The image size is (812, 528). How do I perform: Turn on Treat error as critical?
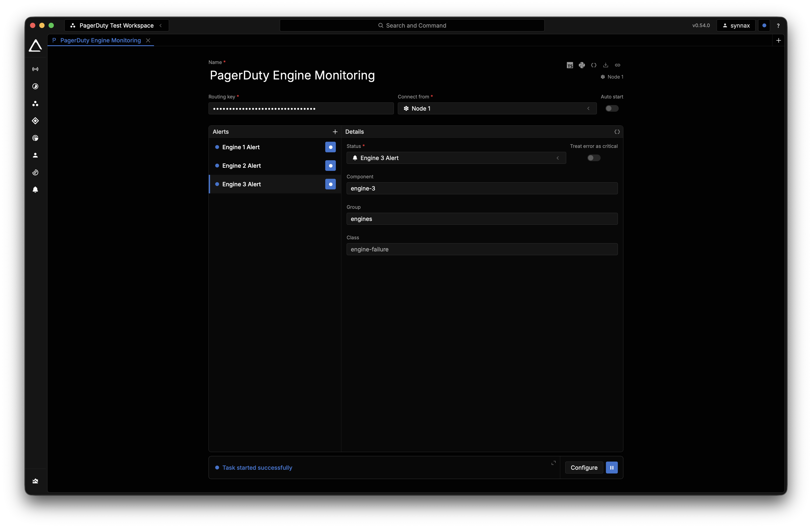coord(593,158)
